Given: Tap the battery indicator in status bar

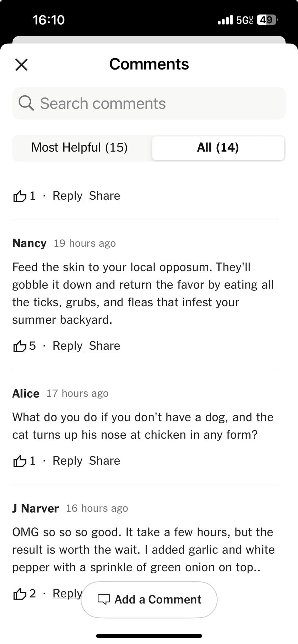Looking at the screenshot, I should (267, 20).
